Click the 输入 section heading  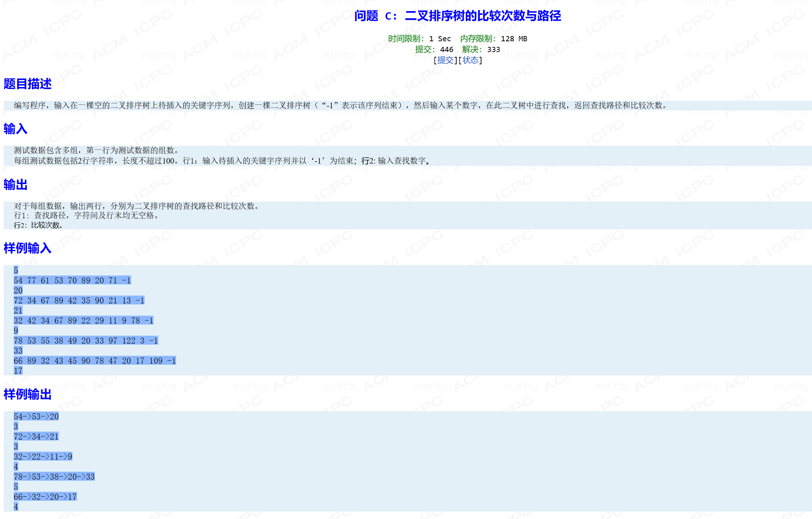tap(15, 129)
